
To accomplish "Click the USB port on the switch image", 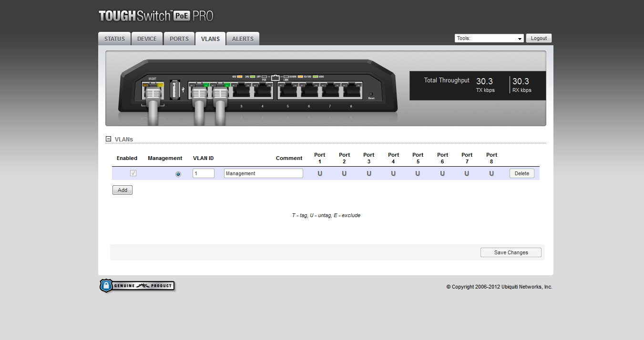I will coord(174,89).
